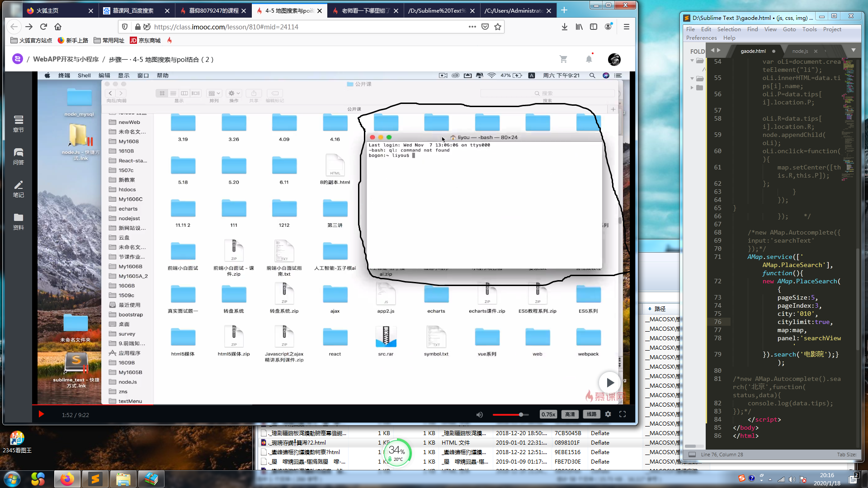
Task: Select gaode.html tab in Sublime
Action: (753, 51)
